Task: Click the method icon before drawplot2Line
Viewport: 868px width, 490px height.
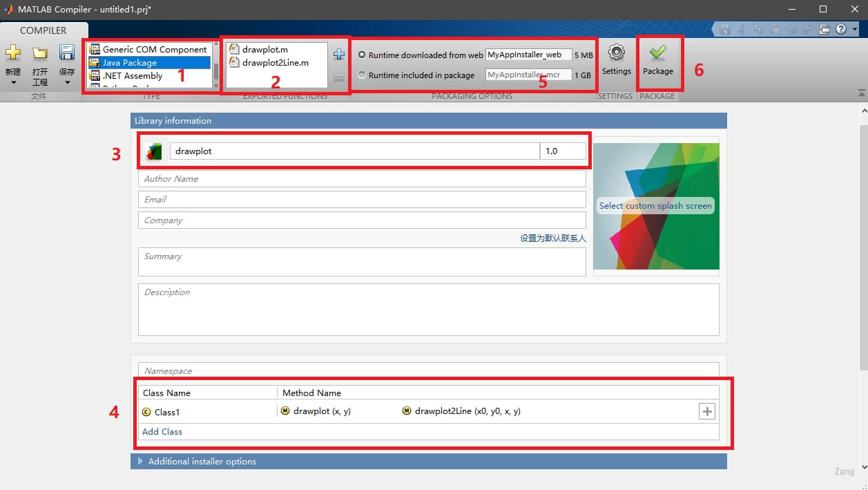Action: pyautogui.click(x=406, y=411)
